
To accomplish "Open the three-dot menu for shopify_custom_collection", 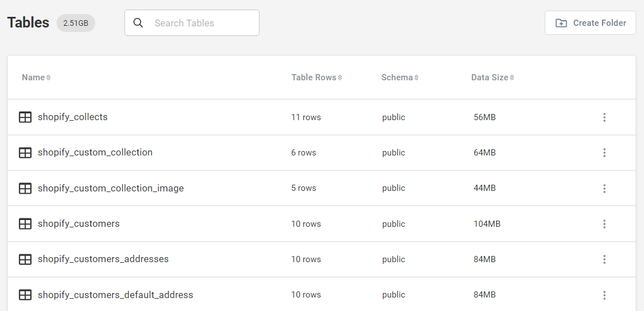I will tap(604, 153).
